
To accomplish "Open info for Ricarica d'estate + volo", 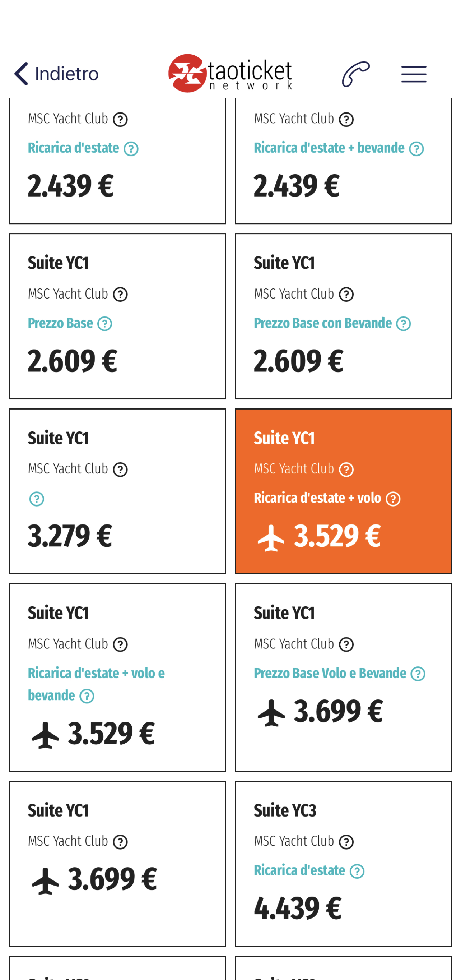I will click(x=393, y=499).
